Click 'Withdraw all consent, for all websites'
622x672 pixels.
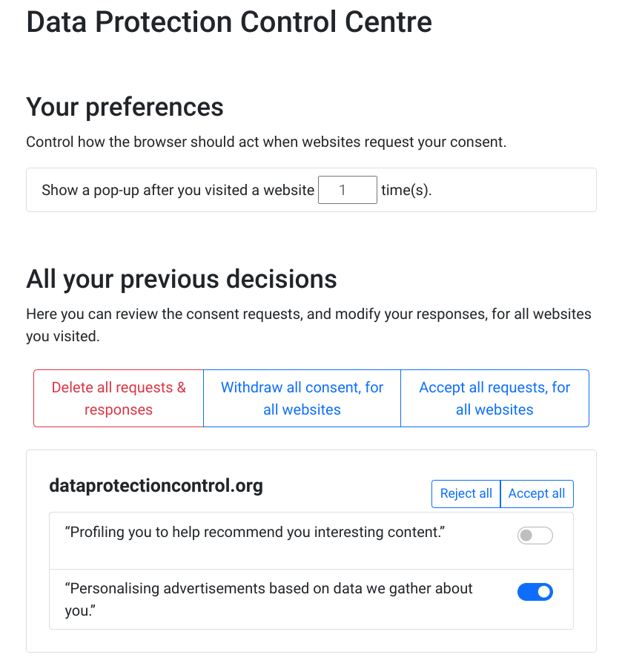pyautogui.click(x=302, y=398)
